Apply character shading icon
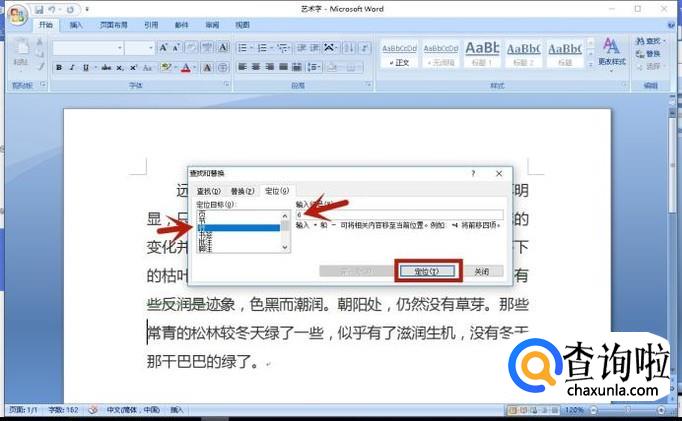Image resolution: width=682 pixels, height=421 pixels. coord(207,67)
